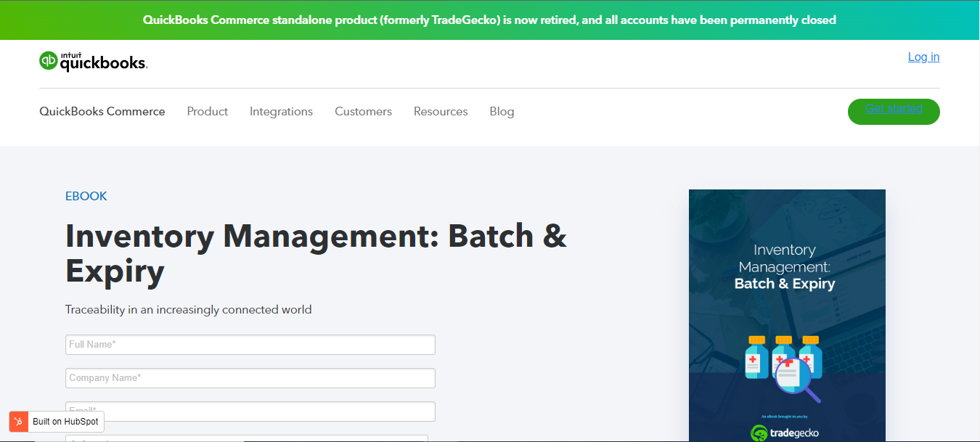Click the Traceability in an increasingly connected world subtitle
This screenshot has width=980, height=442.
coord(189,309)
